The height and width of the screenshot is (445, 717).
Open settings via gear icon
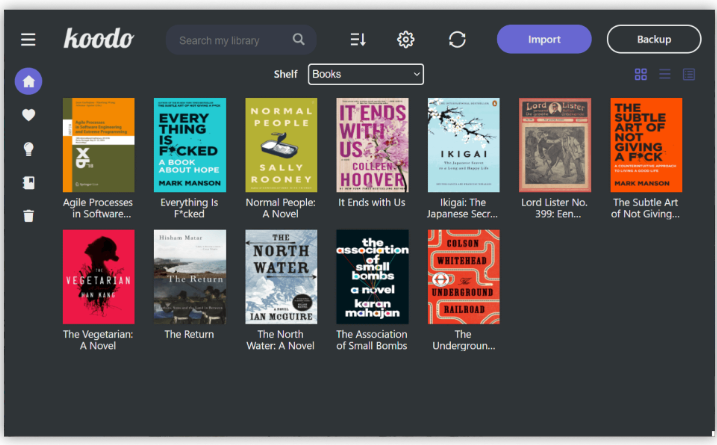pyautogui.click(x=406, y=40)
